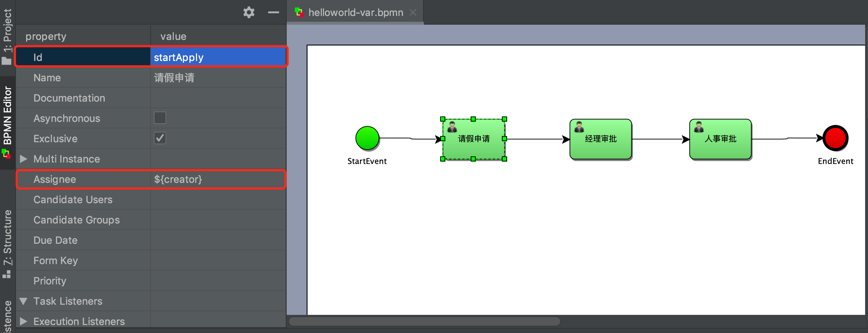
Task: Click the 'property' column header
Action: point(46,36)
